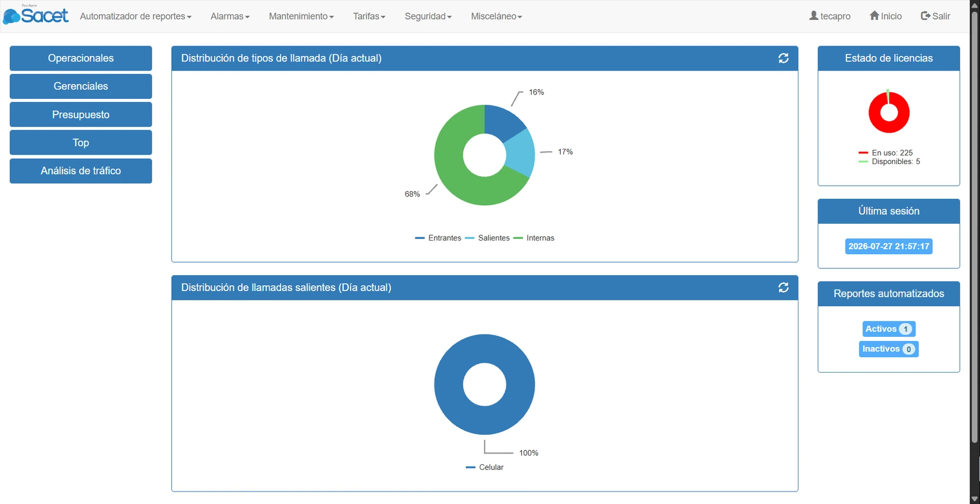Go to Inicio via house icon

[x=874, y=16]
